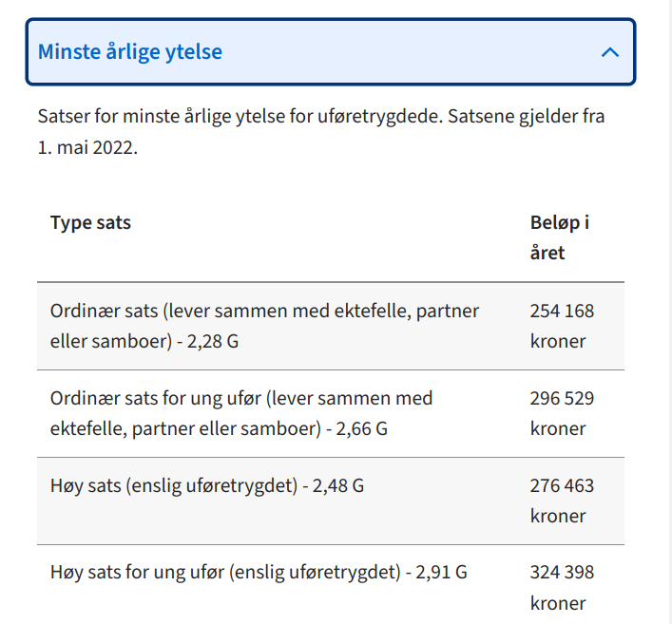Screen dimensions: 672x624
Task: Select the 2,48 G høy sats row label
Action: 207,486
